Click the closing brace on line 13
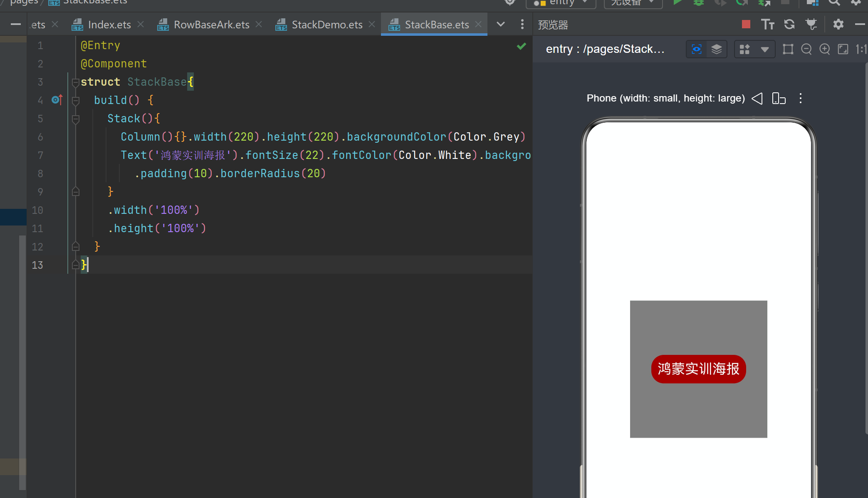Image resolution: width=868 pixels, height=498 pixels. [84, 265]
